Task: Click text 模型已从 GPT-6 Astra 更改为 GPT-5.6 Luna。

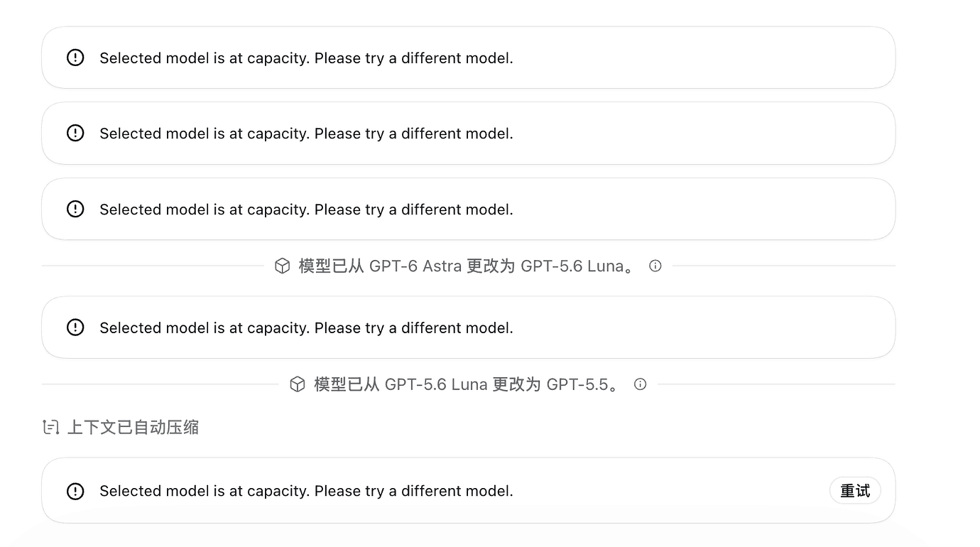Action: [x=466, y=266]
